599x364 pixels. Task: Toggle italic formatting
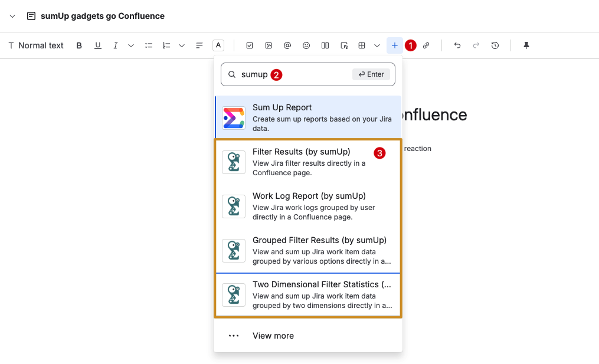pos(115,45)
